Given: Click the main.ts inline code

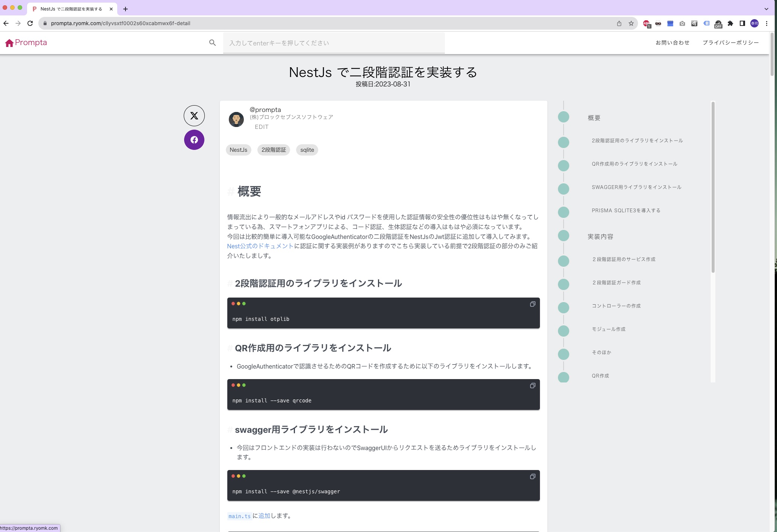Looking at the screenshot, I should click(x=239, y=516).
